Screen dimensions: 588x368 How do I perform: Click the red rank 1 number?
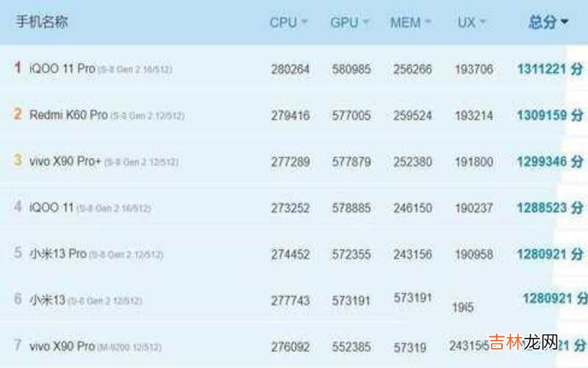point(18,68)
